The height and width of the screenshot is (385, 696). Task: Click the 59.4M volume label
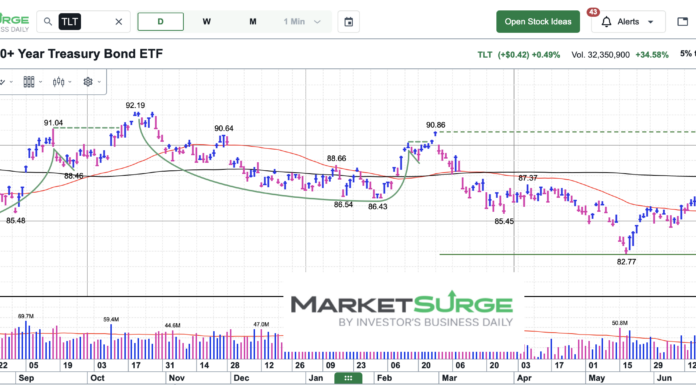click(x=111, y=319)
